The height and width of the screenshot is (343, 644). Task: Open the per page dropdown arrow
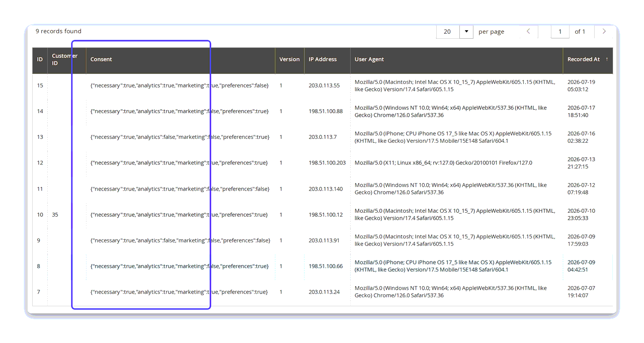point(466,32)
